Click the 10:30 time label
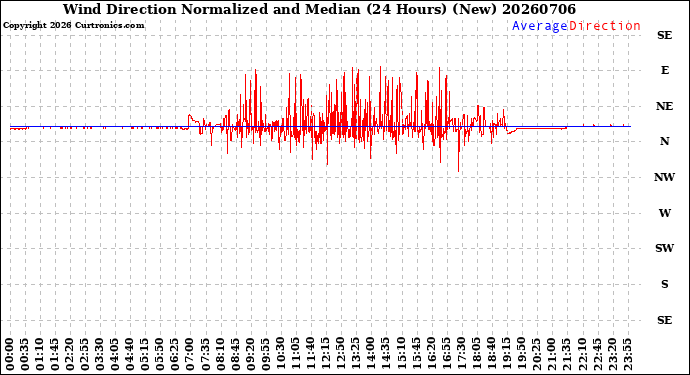Screen dimensions: 690x375 pos(281,355)
